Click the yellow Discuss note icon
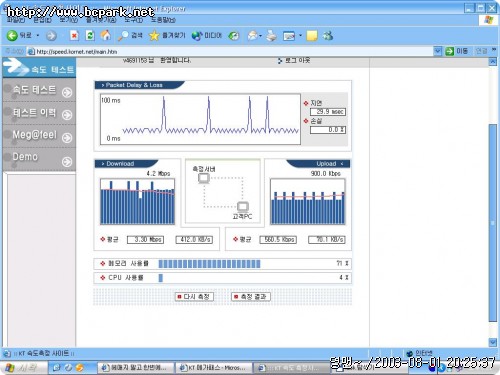 coord(312,36)
